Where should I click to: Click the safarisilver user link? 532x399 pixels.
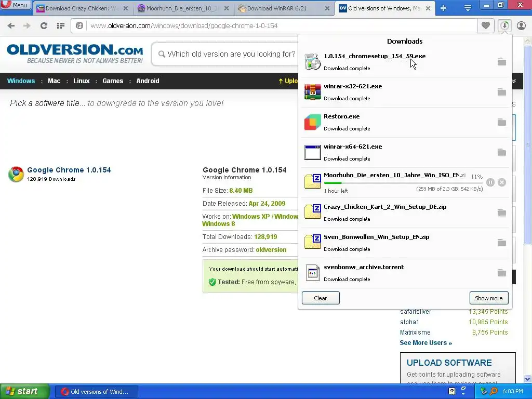[x=416, y=312]
